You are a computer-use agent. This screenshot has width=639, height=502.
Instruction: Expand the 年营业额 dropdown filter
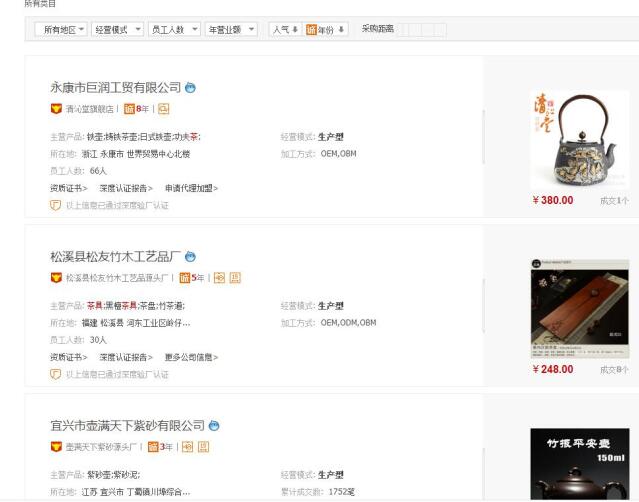[x=231, y=30]
